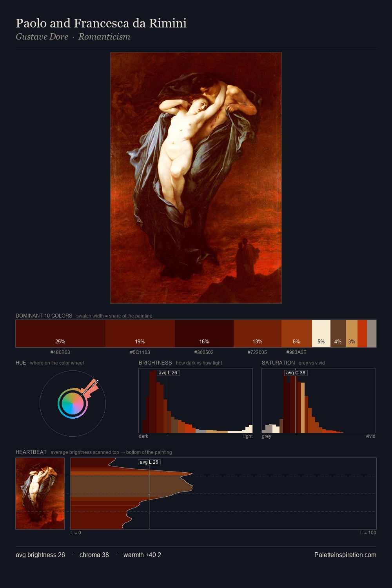This screenshot has height=588, width=392.
Task: Open the main painting image
Action: pos(196,178)
